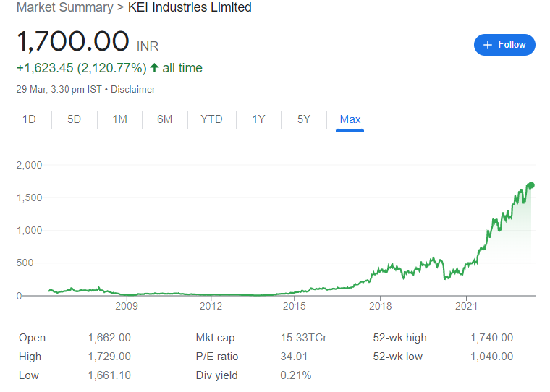
Task: Click the Mkt cap value 15.33TCr
Action: pyautogui.click(x=303, y=338)
